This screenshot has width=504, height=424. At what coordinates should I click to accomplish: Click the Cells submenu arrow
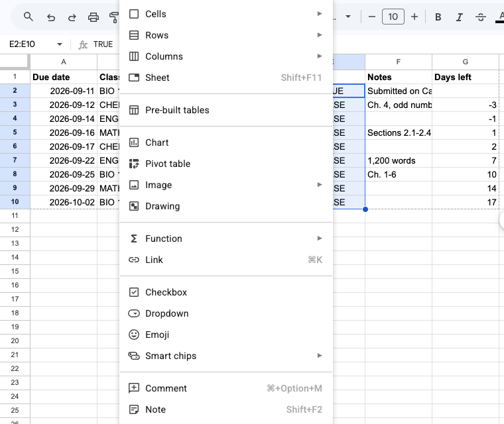(320, 13)
